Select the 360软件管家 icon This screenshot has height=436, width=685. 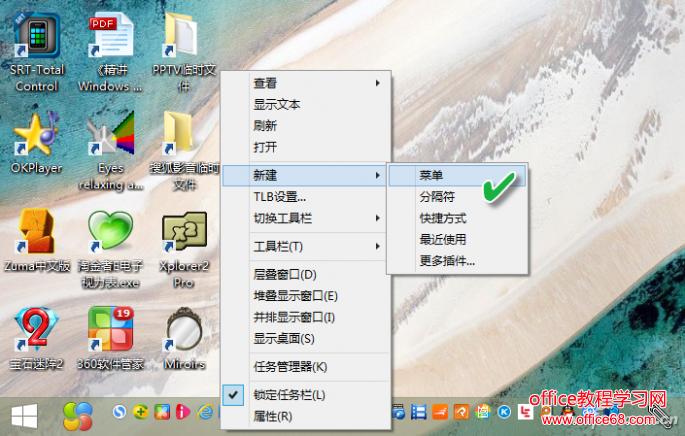coord(111,329)
